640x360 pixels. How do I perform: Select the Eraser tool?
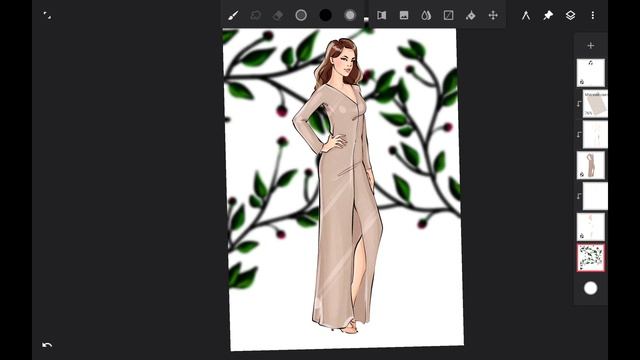[x=278, y=16]
